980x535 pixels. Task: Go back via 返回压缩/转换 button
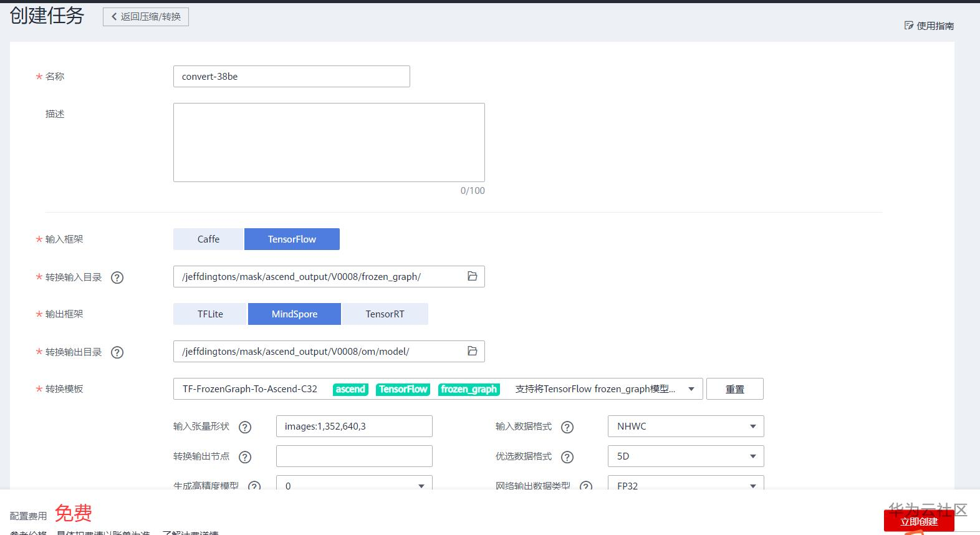146,17
